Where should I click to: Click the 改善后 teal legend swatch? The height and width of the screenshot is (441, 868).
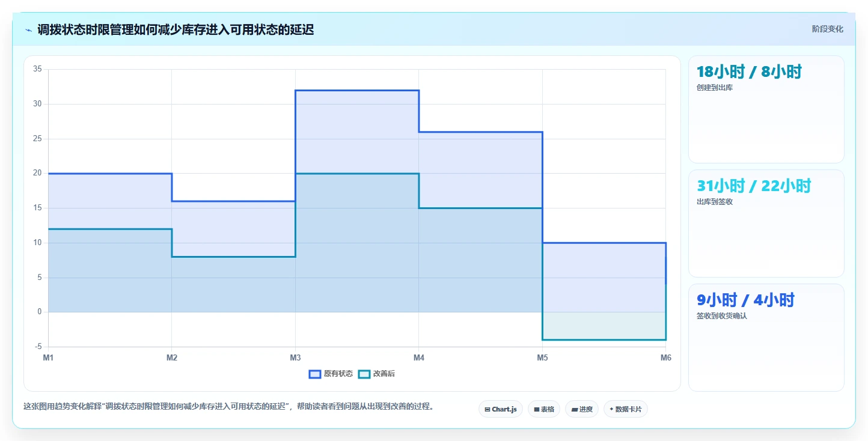click(x=364, y=374)
